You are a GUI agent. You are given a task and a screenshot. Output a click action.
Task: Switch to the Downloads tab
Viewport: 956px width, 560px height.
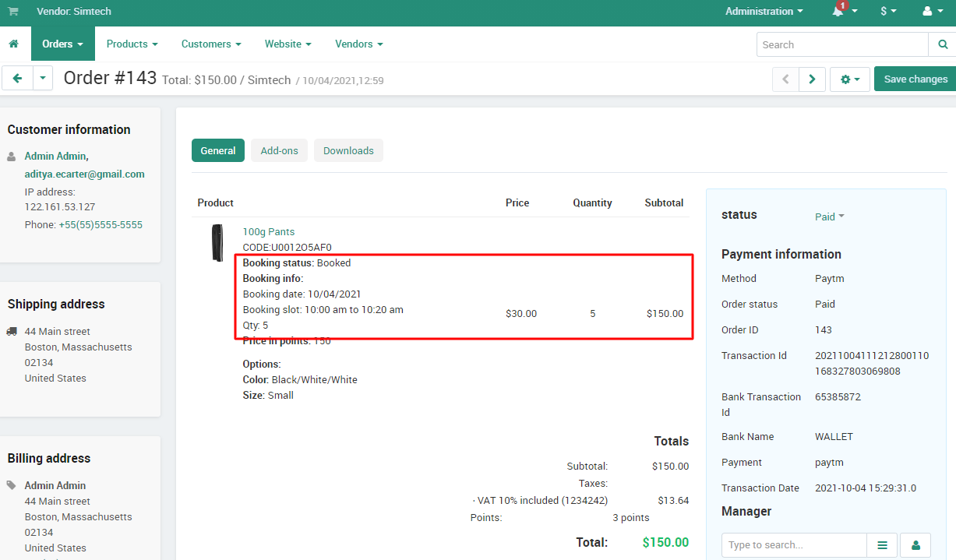(x=348, y=150)
